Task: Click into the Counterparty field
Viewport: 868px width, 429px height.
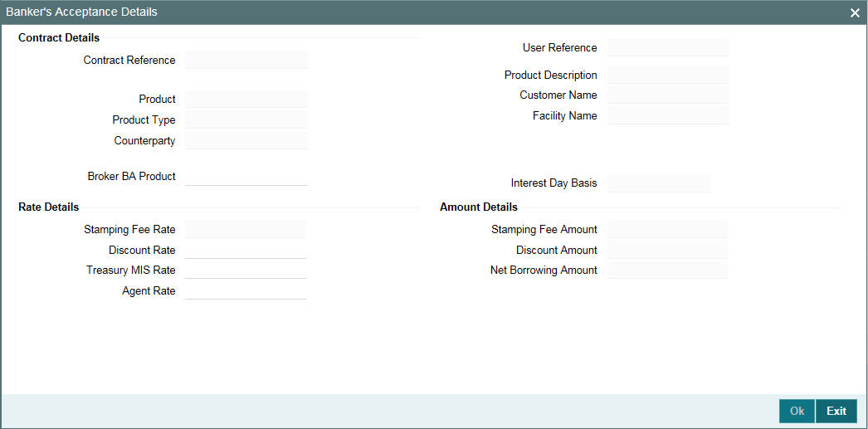Action: [246, 140]
